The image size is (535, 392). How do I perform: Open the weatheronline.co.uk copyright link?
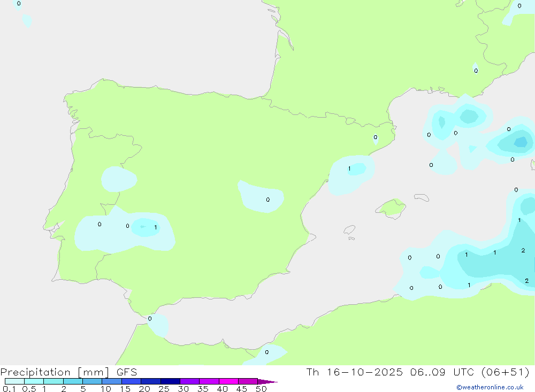point(490,387)
